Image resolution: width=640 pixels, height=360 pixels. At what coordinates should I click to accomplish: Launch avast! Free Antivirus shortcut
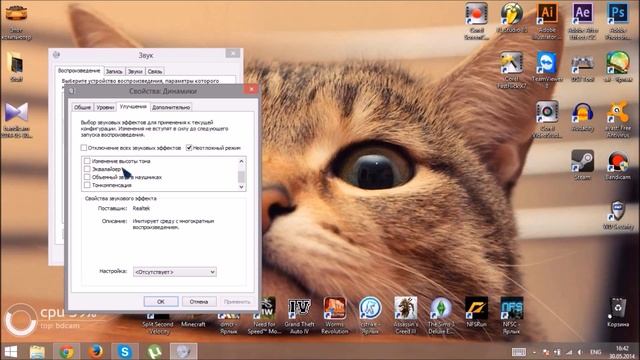pos(618,118)
